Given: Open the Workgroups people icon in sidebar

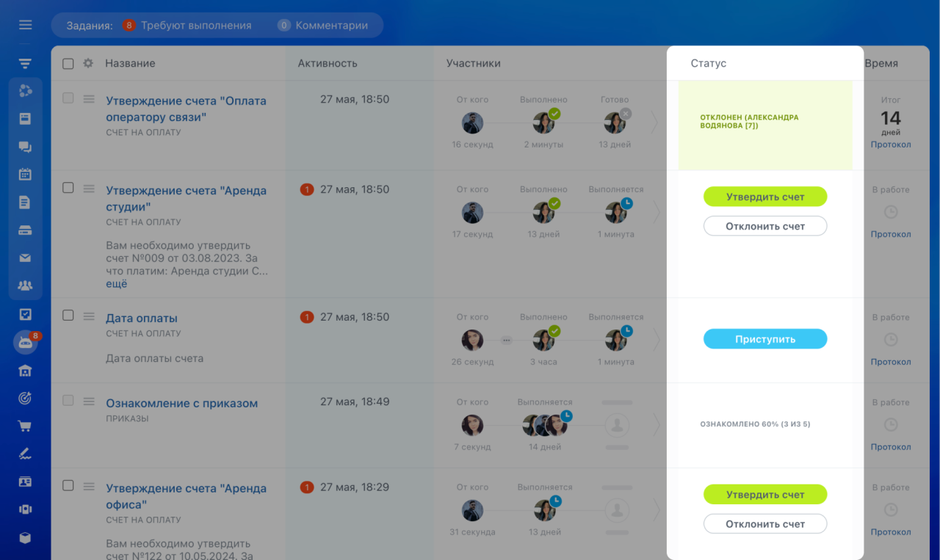Looking at the screenshot, I should [x=25, y=286].
